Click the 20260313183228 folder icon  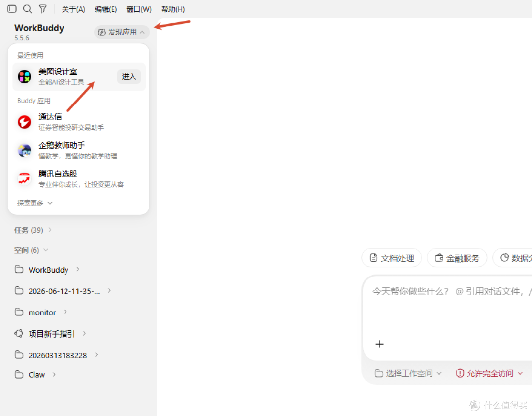click(19, 355)
